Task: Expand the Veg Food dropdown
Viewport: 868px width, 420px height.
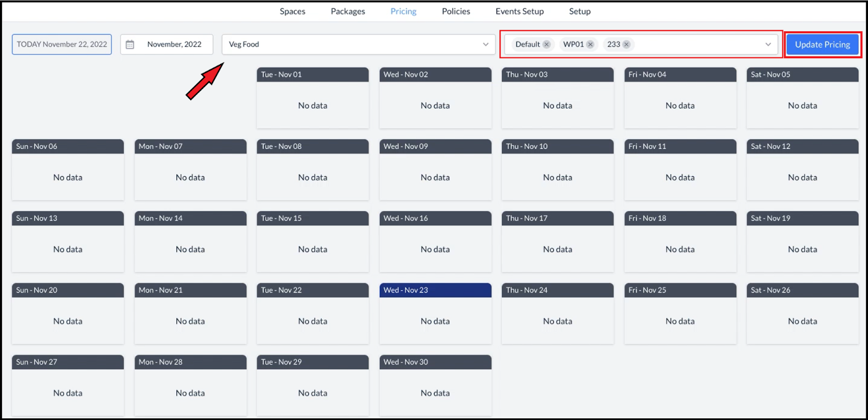Action: 485,44
